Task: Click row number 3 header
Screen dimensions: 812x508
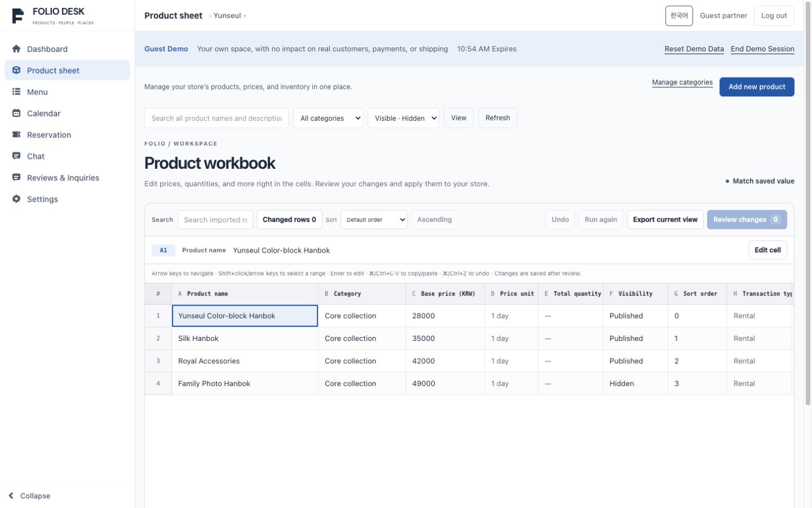Action: (158, 361)
